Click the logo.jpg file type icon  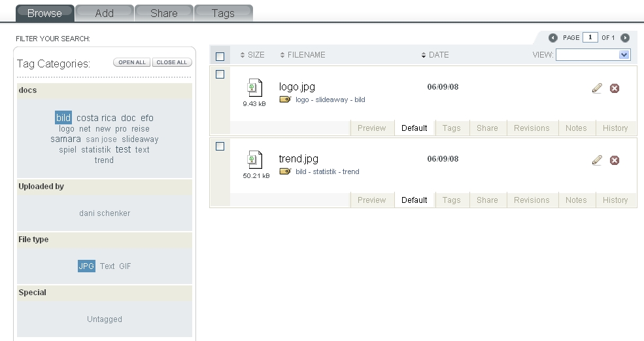(254, 88)
